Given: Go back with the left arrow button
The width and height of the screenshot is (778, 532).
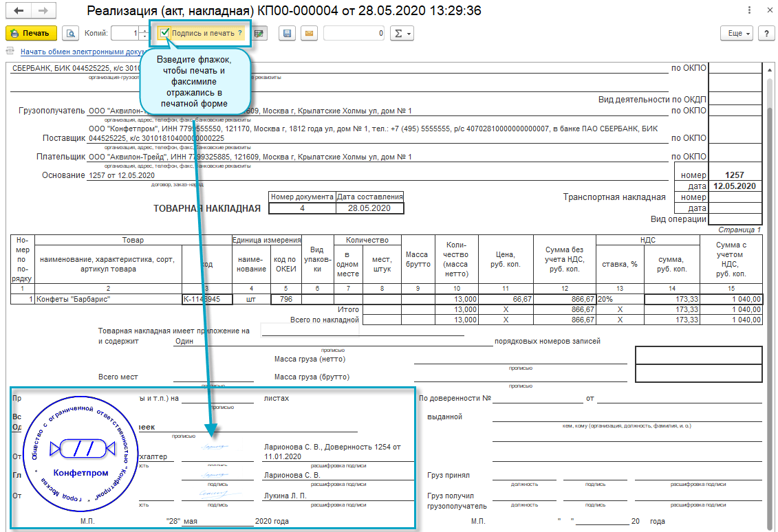Looking at the screenshot, I should click(x=19, y=10).
